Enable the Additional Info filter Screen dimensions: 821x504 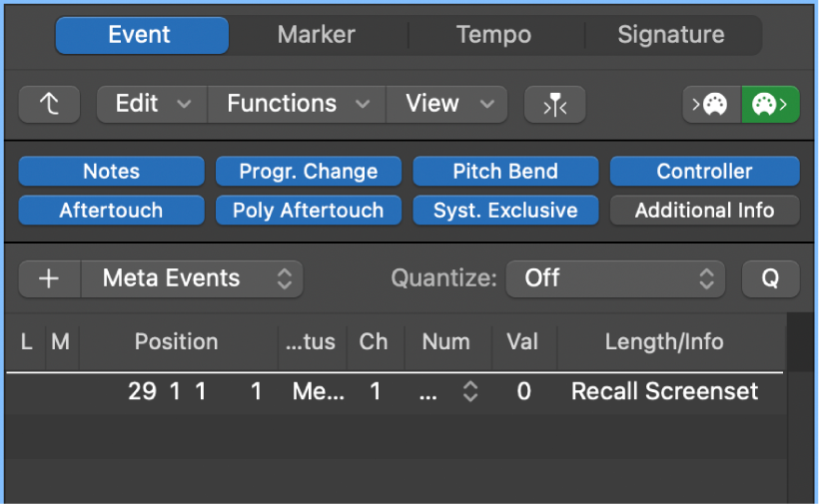coord(704,211)
